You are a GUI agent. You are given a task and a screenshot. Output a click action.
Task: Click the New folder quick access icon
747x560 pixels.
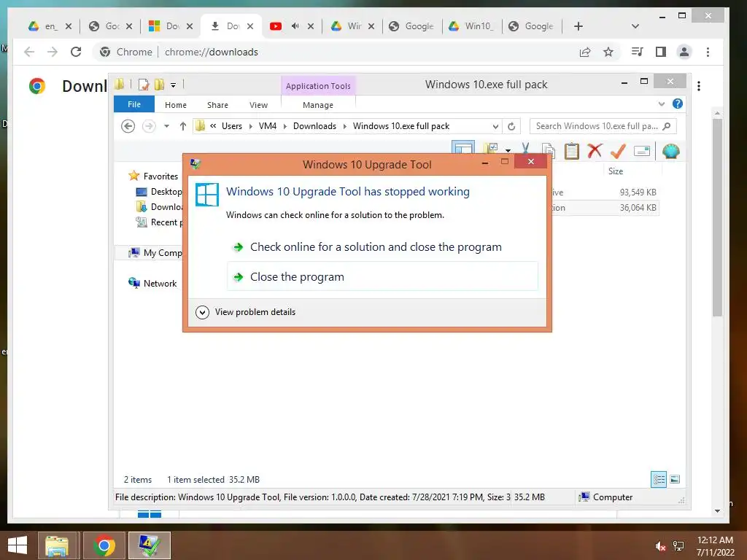(x=159, y=85)
